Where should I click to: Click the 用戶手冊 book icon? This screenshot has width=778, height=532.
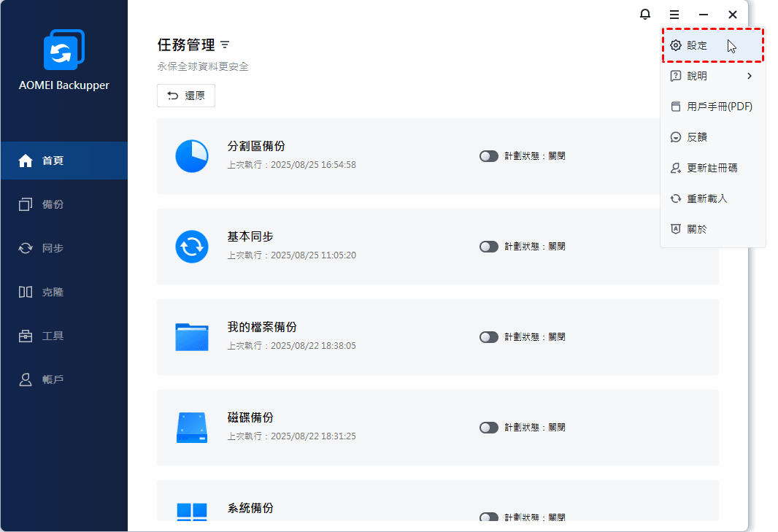pos(676,107)
